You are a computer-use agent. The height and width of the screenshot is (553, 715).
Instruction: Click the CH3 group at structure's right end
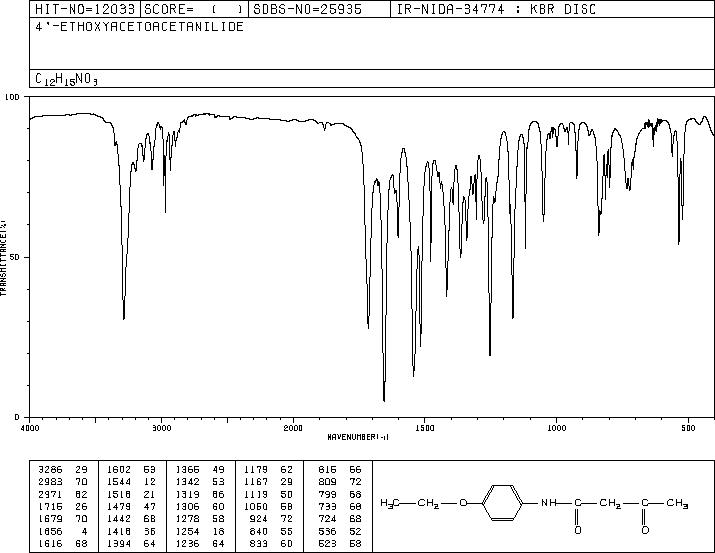[677, 504]
